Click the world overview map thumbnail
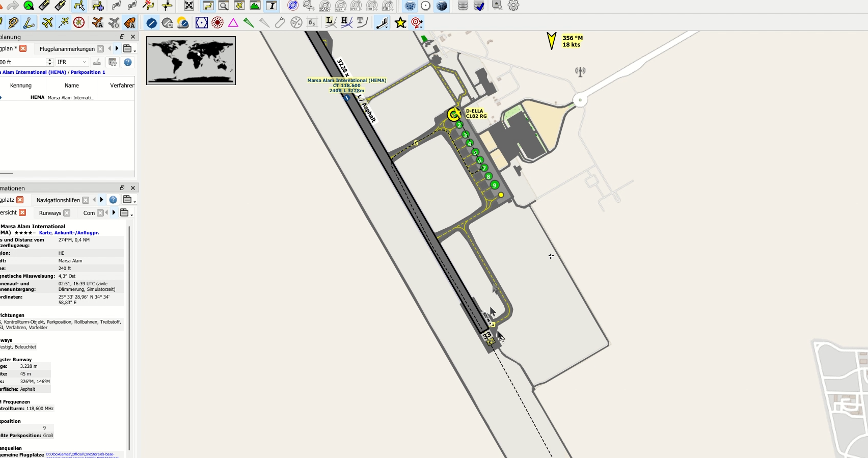Viewport: 868px width, 458px height. point(191,60)
